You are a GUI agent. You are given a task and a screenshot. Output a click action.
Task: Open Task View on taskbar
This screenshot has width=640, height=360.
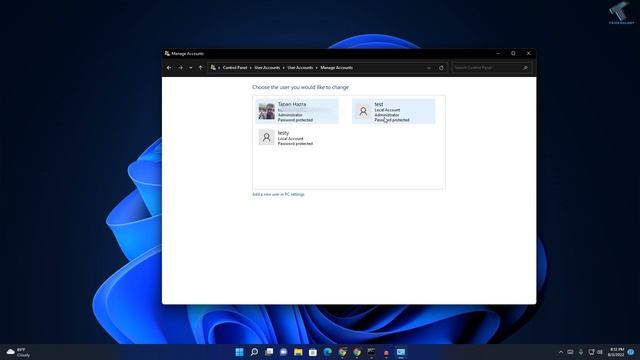(x=269, y=352)
